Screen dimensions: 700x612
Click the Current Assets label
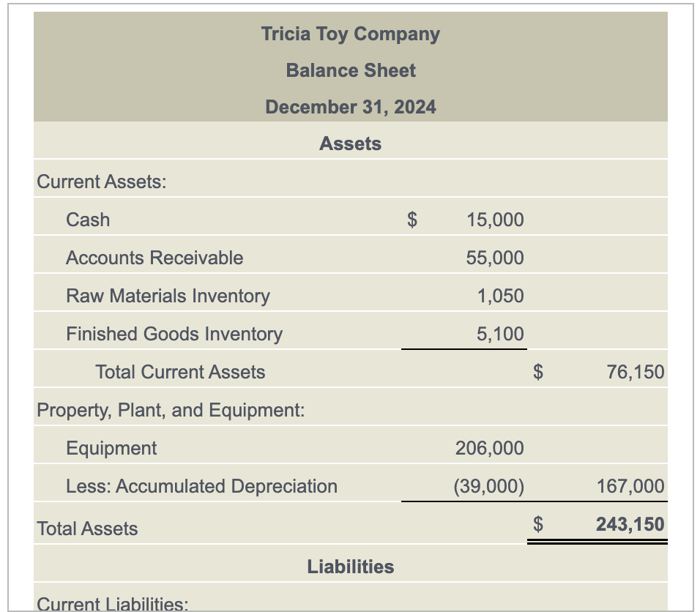tap(90, 182)
